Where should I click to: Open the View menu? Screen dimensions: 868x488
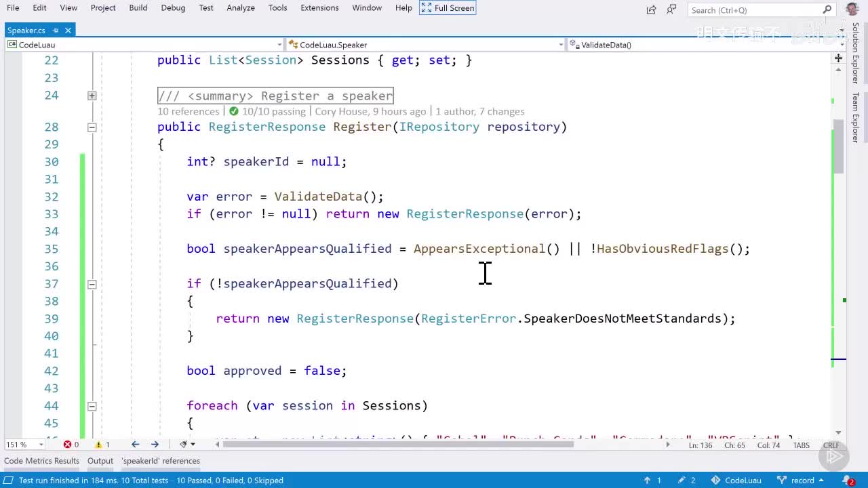68,7
